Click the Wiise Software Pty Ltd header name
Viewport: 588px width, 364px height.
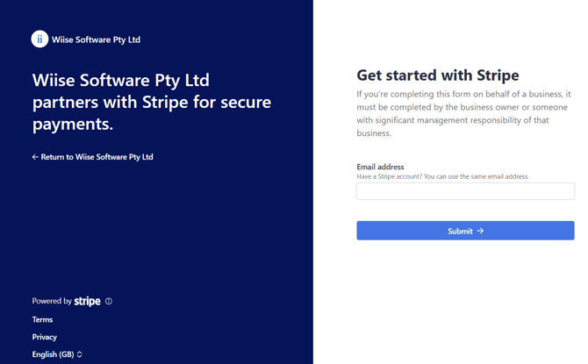pyautogui.click(x=96, y=39)
